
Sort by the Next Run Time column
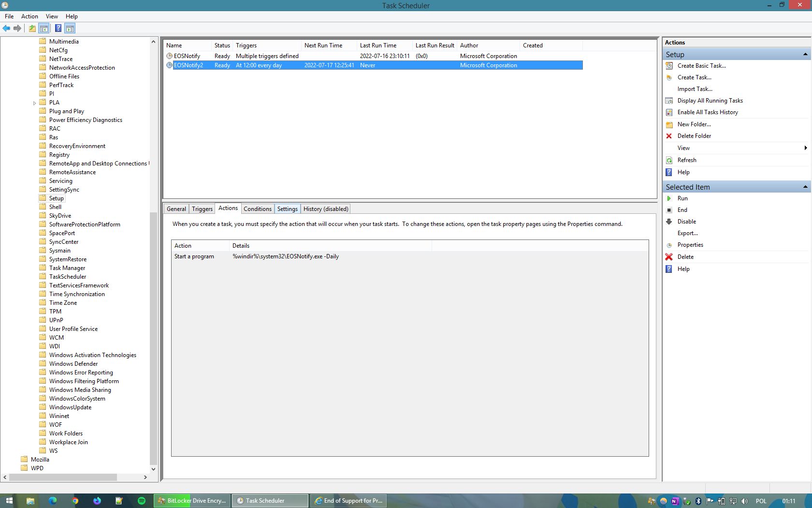coord(329,45)
